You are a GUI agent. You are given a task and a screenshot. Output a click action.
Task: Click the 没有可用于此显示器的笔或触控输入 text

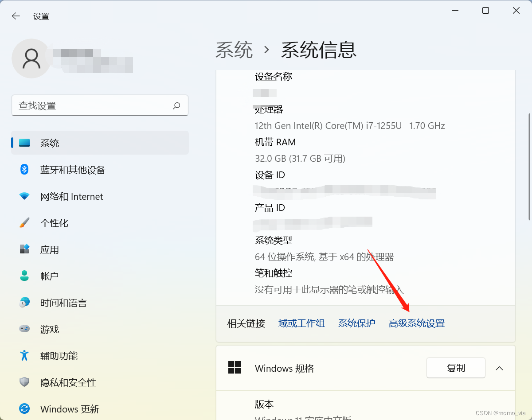(x=329, y=290)
